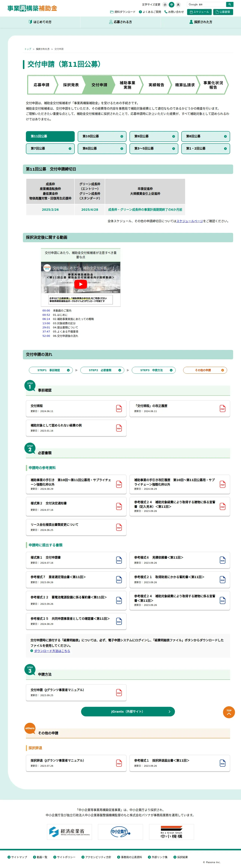Click the jGrants（外部サイト） button

(128, 711)
